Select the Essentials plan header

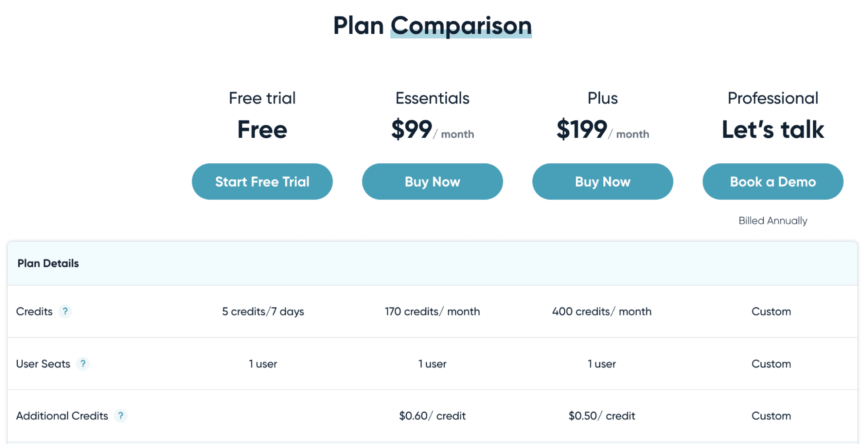coord(432,98)
